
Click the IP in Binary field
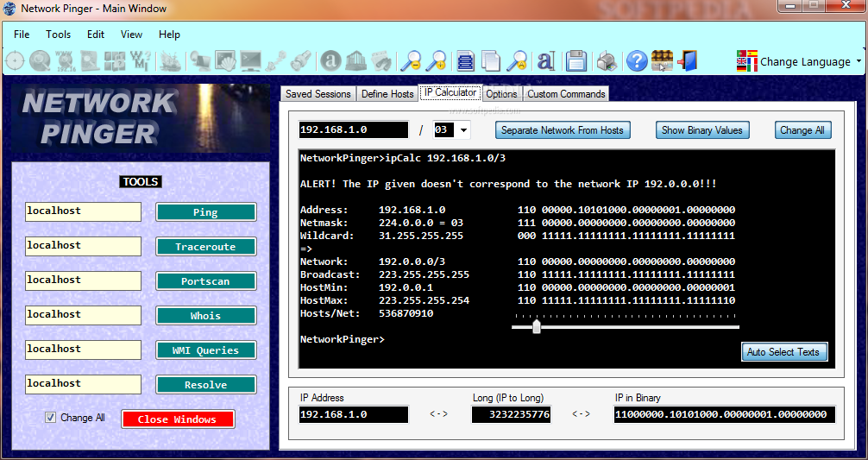(x=724, y=414)
